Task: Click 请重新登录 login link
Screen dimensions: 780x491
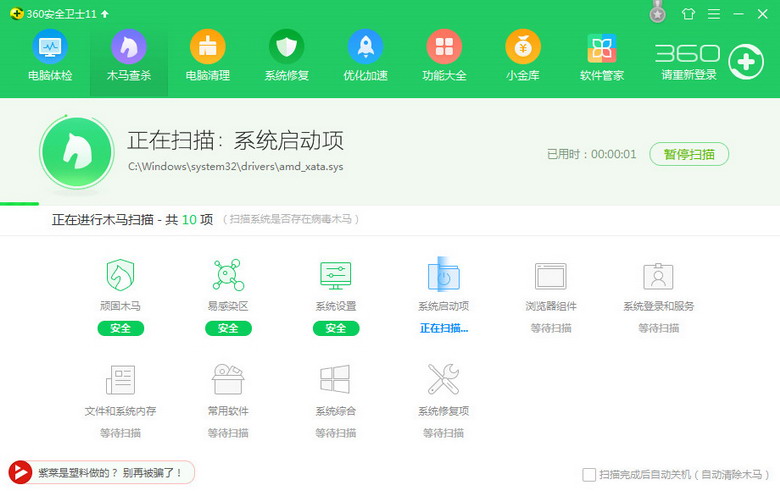Action: pos(689,75)
